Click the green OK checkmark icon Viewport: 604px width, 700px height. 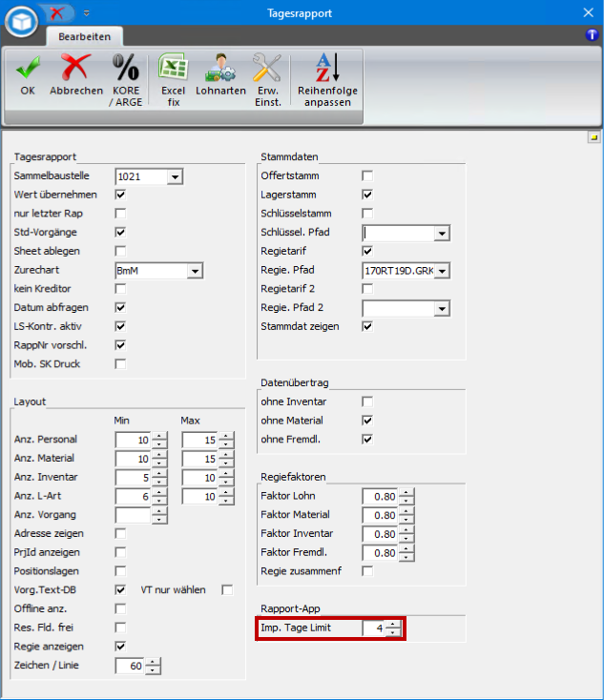28,68
